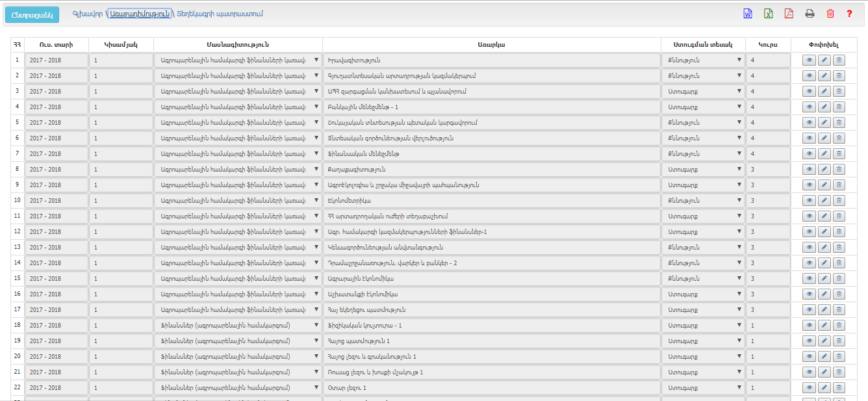Open Առաջադիմություն breadcrumb item

[139, 14]
